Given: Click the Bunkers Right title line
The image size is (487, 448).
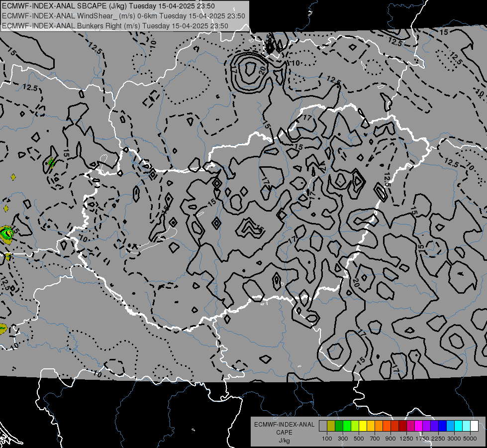Looking at the screenshot, I should click(x=115, y=26).
